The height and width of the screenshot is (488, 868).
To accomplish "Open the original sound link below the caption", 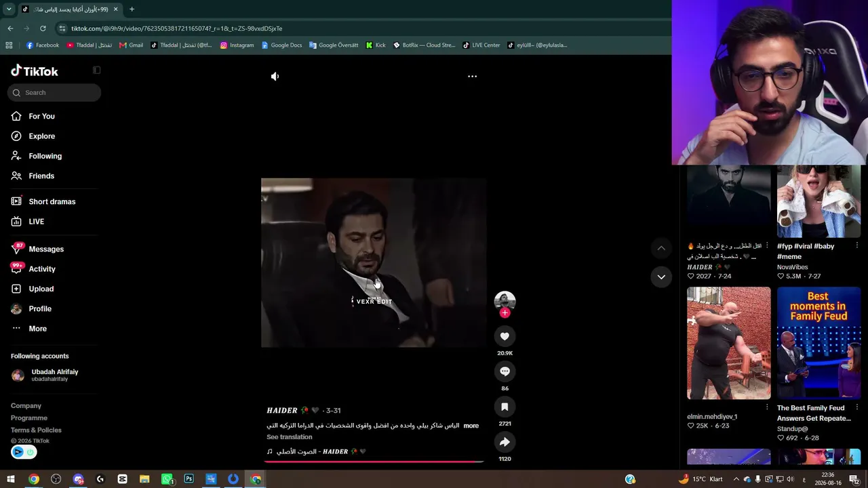I will (317, 451).
